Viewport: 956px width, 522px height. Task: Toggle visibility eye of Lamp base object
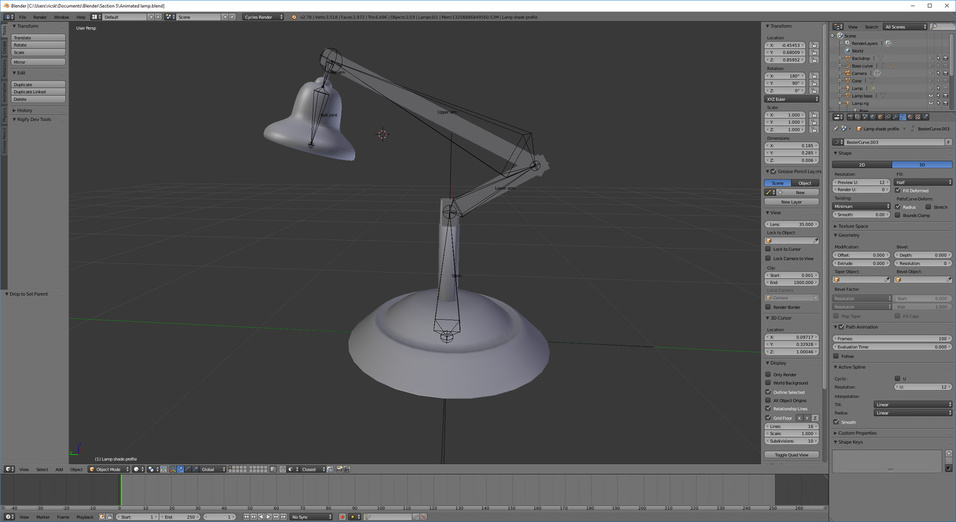tap(931, 96)
